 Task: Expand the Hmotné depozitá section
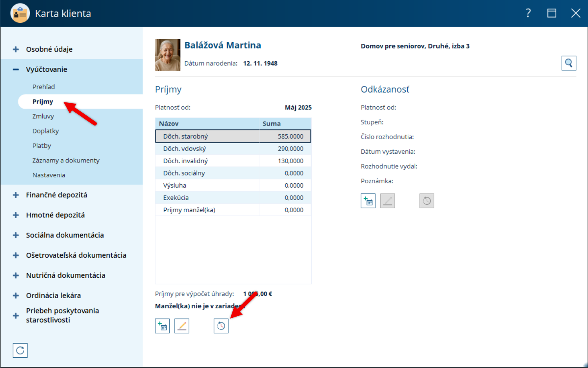pos(16,215)
